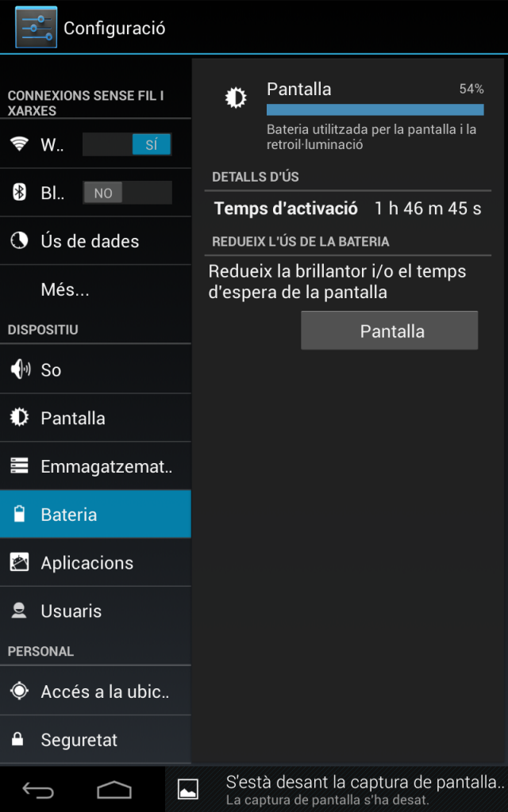Screen dimensions: 508x812
Task: Tap the lock icon beside Seguretat
Action: pos(18,740)
